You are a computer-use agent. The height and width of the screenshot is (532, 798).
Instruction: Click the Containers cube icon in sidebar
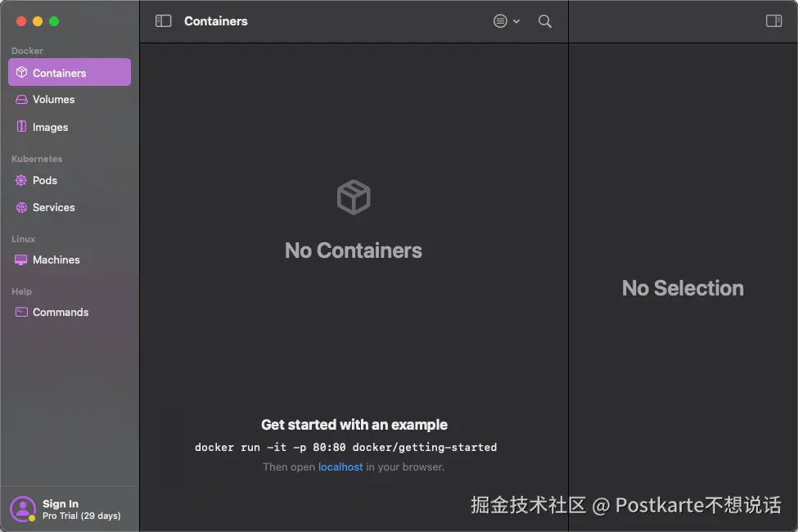(x=21, y=72)
